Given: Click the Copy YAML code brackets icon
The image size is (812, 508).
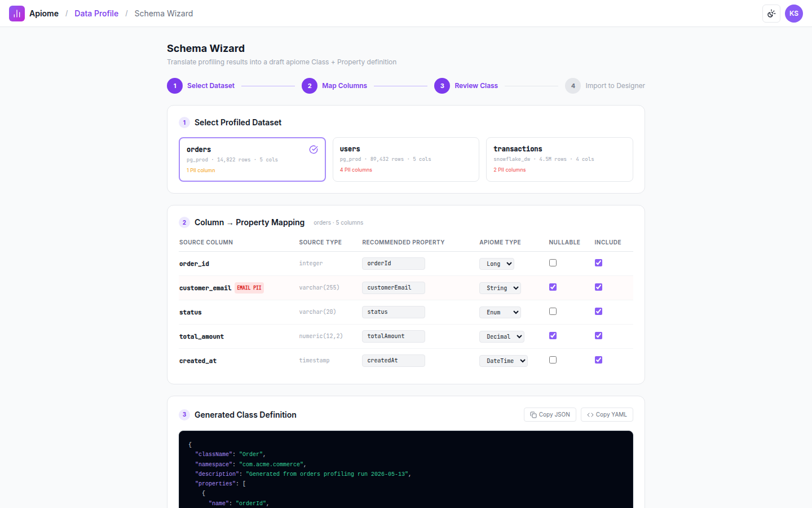Looking at the screenshot, I should tap(590, 415).
